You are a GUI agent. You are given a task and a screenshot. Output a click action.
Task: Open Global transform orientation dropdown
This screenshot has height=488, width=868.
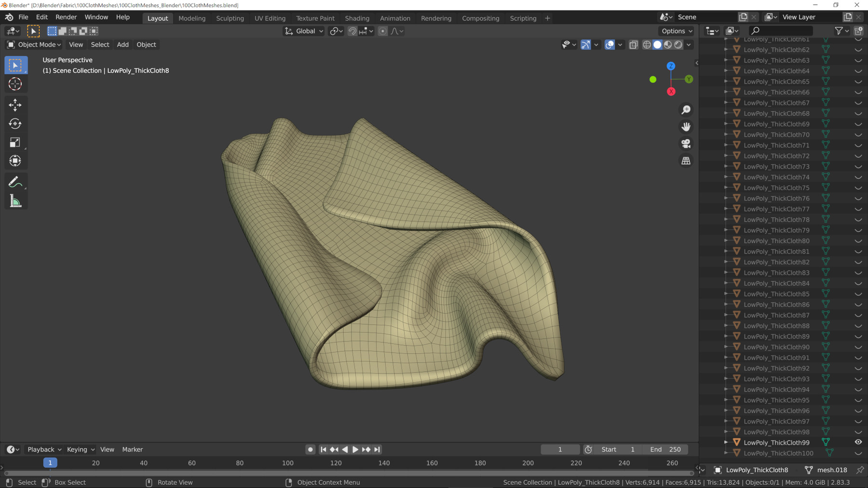point(304,31)
